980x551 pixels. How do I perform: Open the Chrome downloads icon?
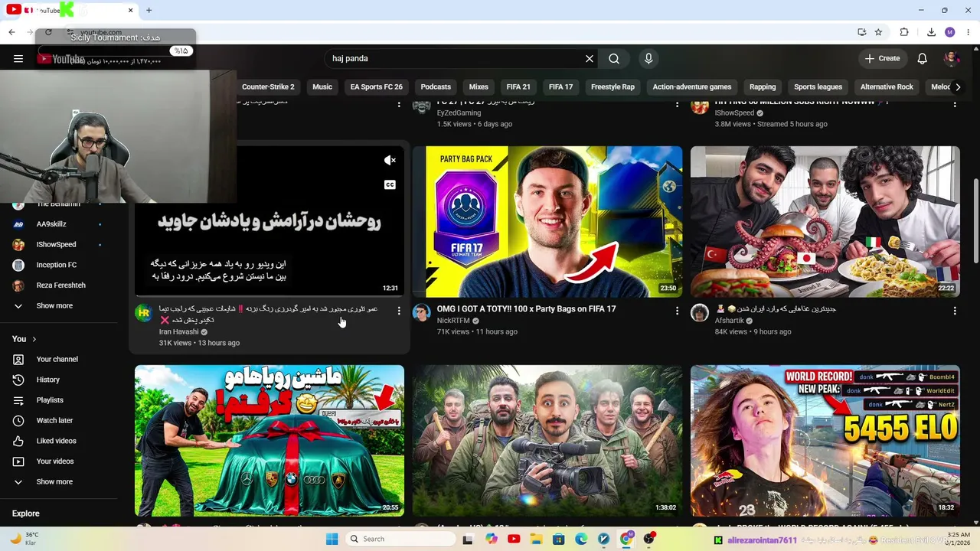click(931, 32)
